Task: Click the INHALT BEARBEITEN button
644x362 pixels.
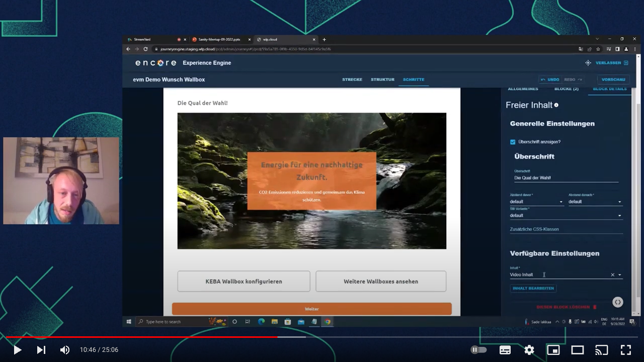Action: [x=533, y=288]
